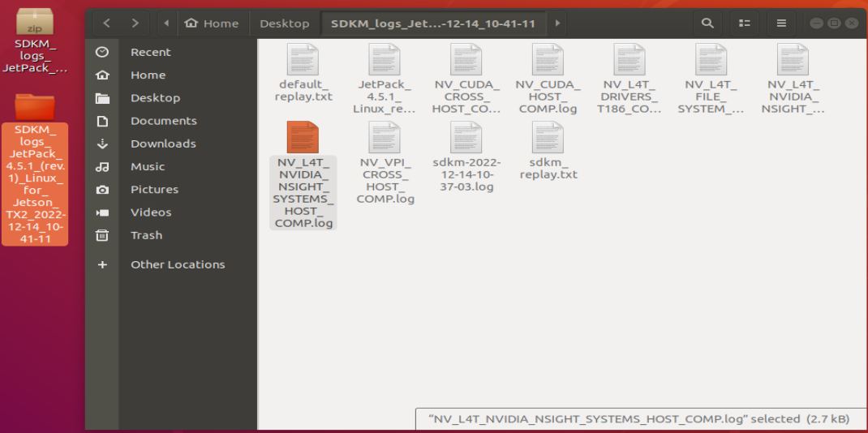Click the path bar right scroll arrow
868x433 pixels.
click(556, 24)
